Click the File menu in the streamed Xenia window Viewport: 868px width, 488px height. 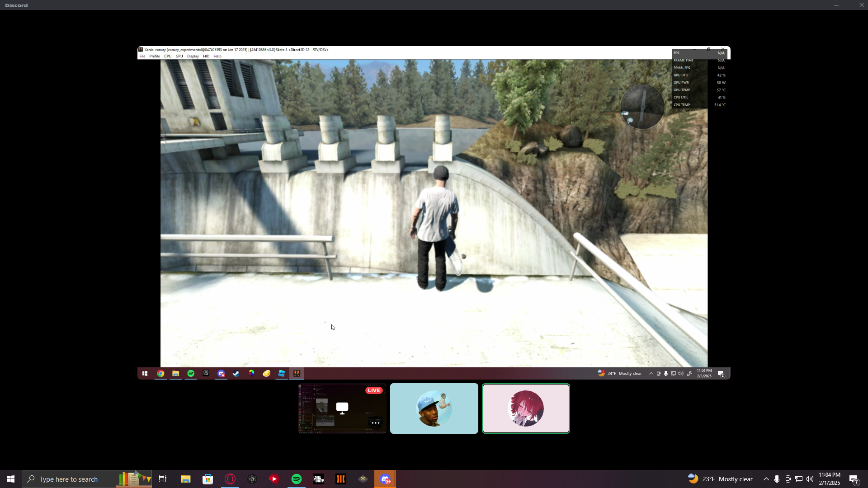(x=142, y=56)
